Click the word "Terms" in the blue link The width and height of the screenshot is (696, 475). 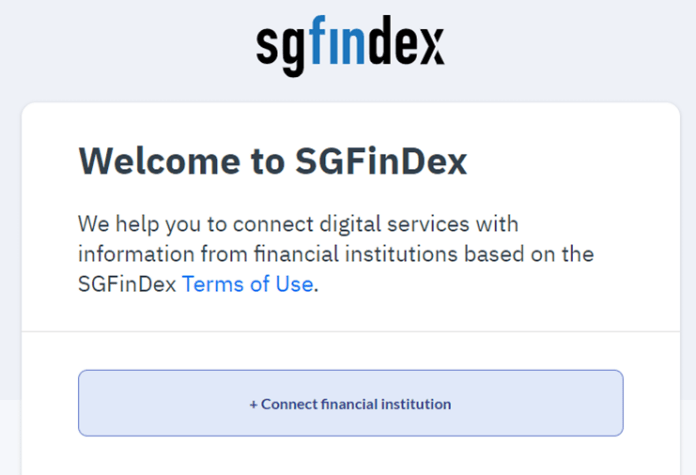(x=214, y=284)
